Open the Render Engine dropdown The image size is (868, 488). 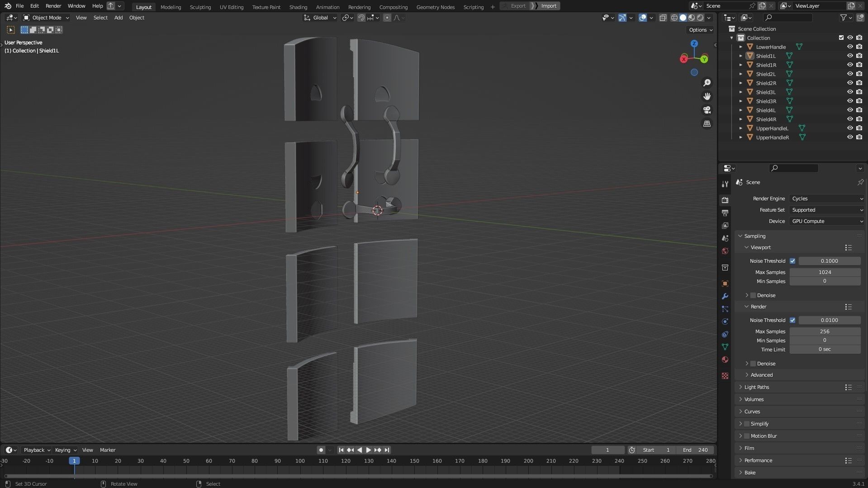[826, 199]
